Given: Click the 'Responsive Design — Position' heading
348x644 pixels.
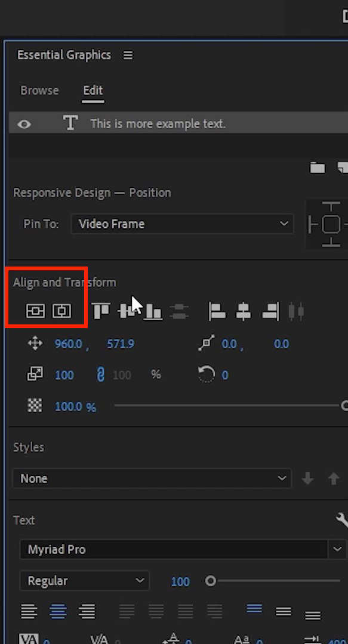Looking at the screenshot, I should pyautogui.click(x=92, y=193).
